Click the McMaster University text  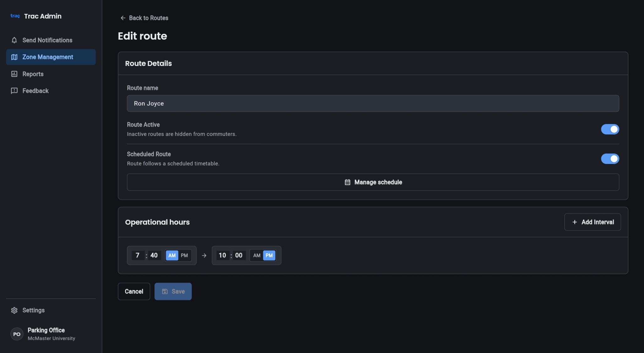pyautogui.click(x=51, y=339)
